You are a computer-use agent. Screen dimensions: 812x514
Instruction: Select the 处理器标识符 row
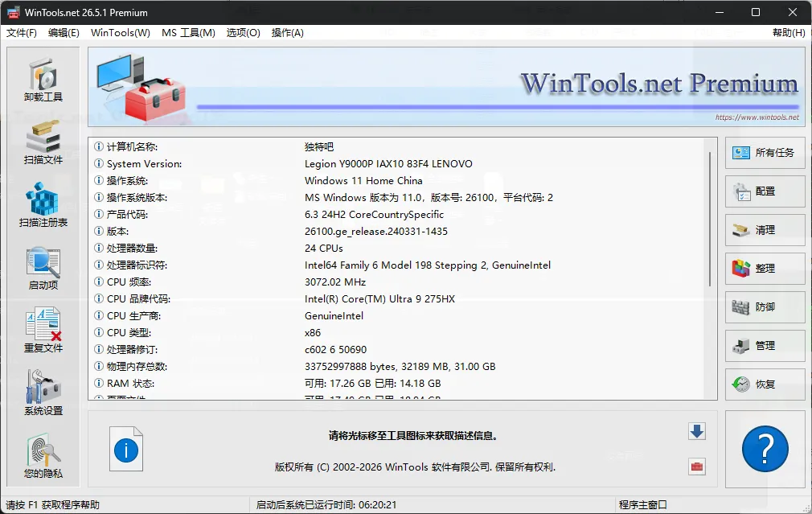click(396, 265)
